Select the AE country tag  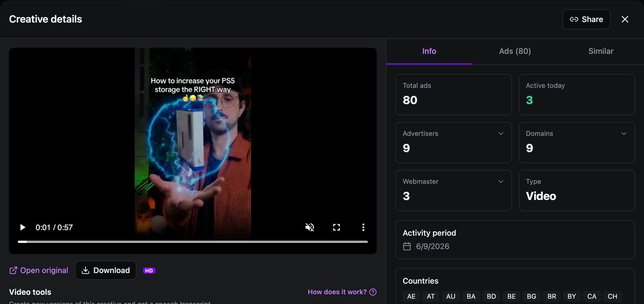(x=411, y=296)
